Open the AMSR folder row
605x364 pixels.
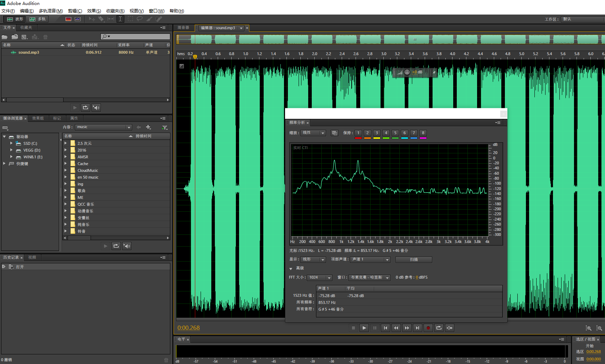(x=116, y=157)
